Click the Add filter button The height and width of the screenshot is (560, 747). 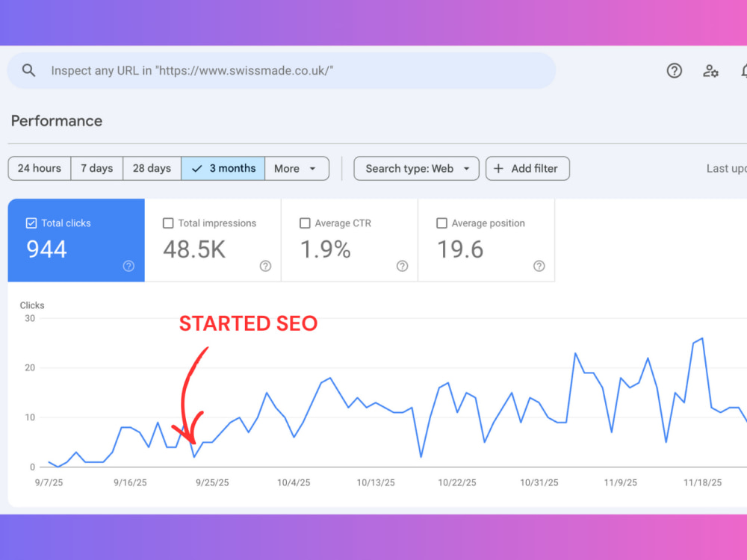pos(527,169)
